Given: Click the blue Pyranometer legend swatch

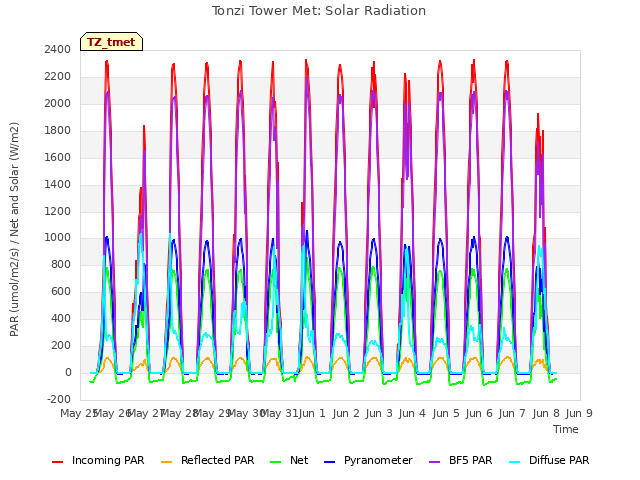Looking at the screenshot, I should [x=329, y=462].
